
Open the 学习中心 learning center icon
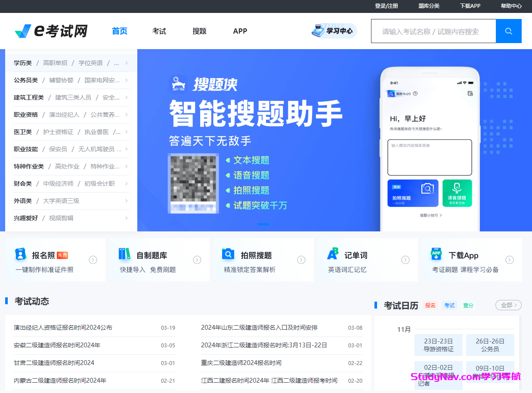(334, 31)
